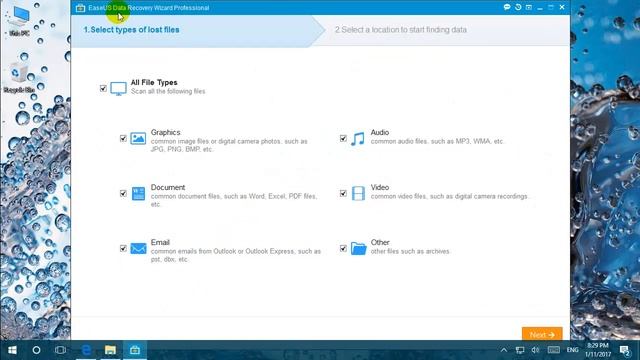Open File Explorer from taskbar

coord(110,350)
